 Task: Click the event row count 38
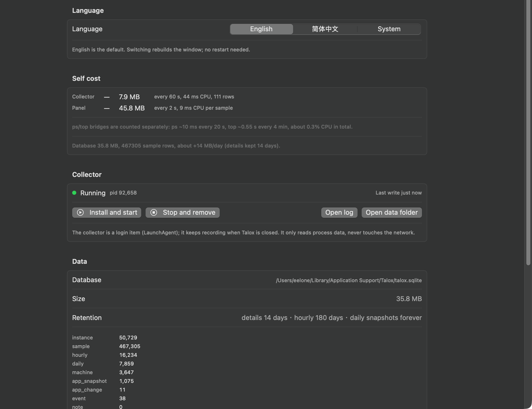122,399
